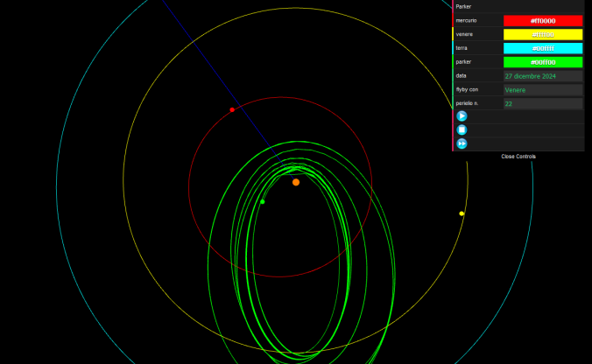
Task: Click the venere label in the panel
Action: [464, 34]
